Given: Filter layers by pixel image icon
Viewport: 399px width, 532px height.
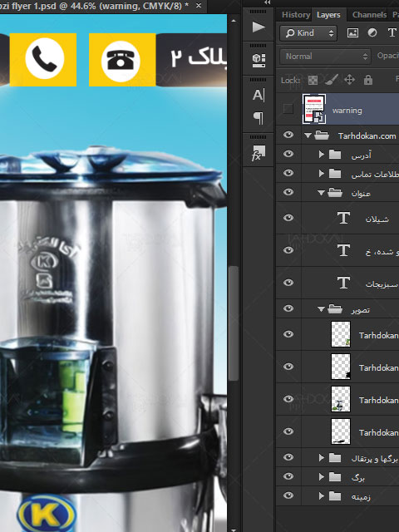Looking at the screenshot, I should coord(352,33).
